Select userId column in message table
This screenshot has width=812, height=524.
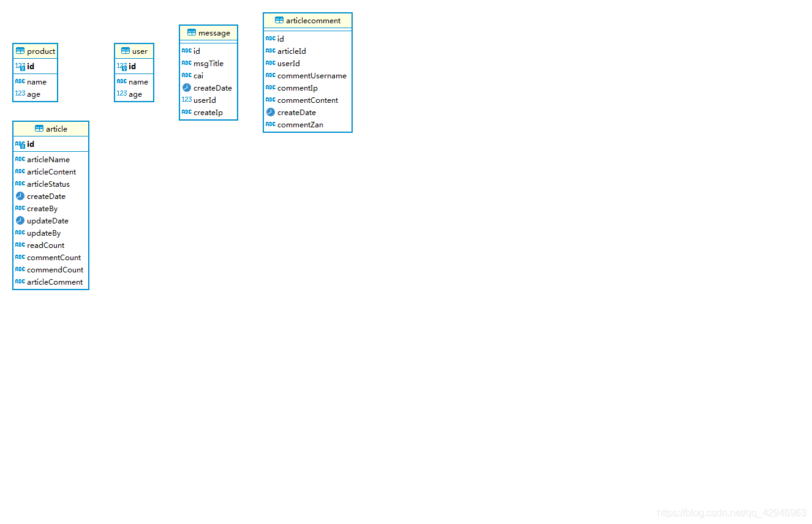coord(208,100)
